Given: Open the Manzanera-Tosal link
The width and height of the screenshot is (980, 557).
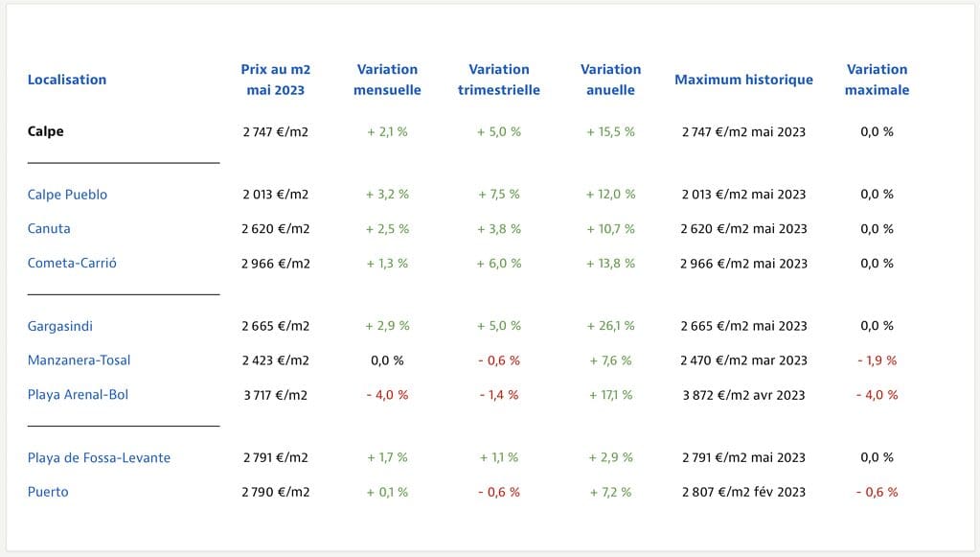Looking at the screenshot, I should pos(79,360).
